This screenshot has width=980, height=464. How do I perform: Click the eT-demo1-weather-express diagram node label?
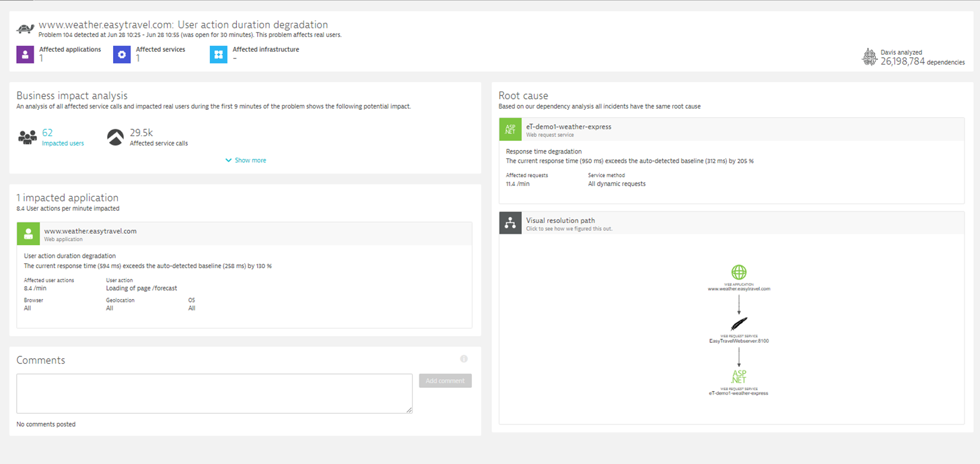(739, 393)
